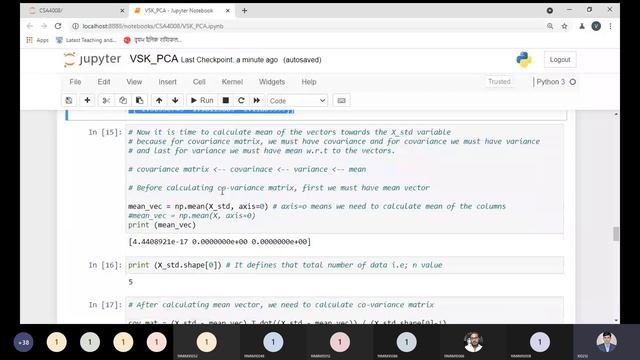Screen dimensions: 640x360
Task: Insert a cell below with plus icon
Action: tap(87, 100)
